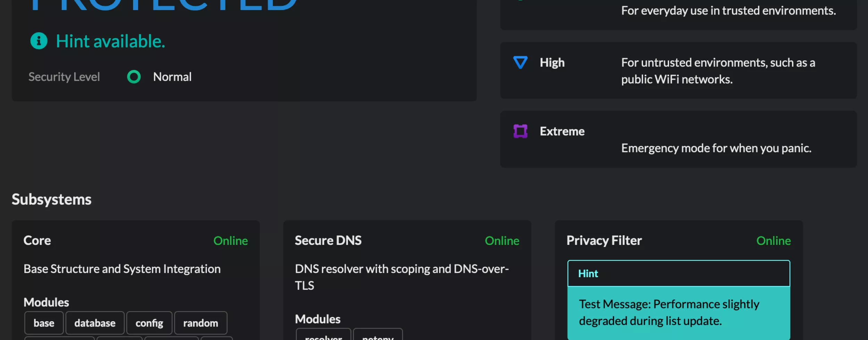
Task: Click the Test Message hint body
Action: point(669,312)
